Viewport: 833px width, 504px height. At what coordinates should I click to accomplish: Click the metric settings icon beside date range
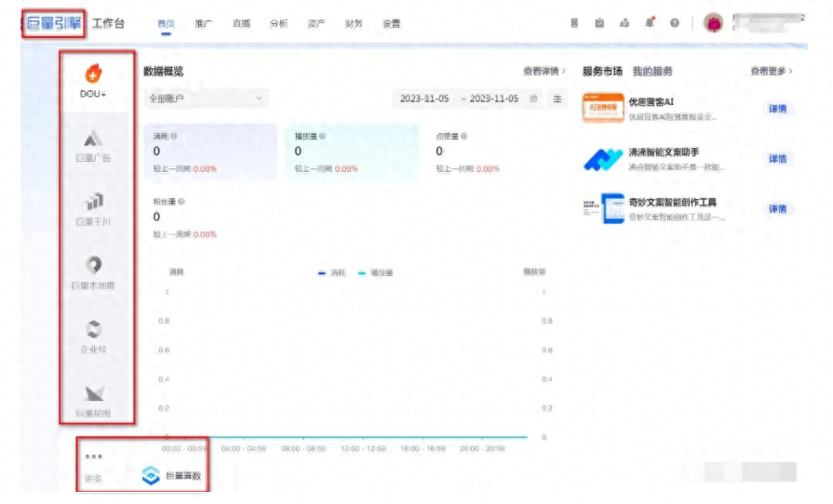point(558,99)
